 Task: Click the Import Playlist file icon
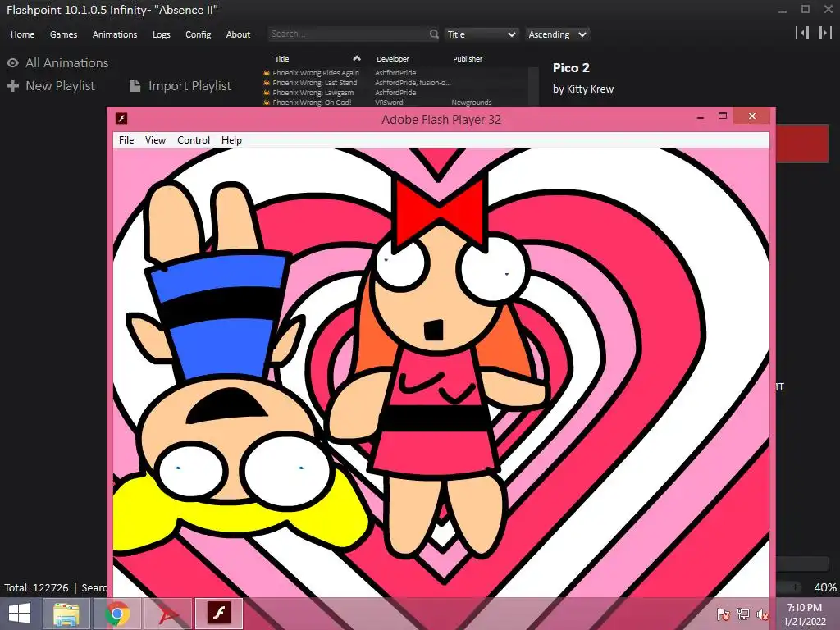(135, 86)
